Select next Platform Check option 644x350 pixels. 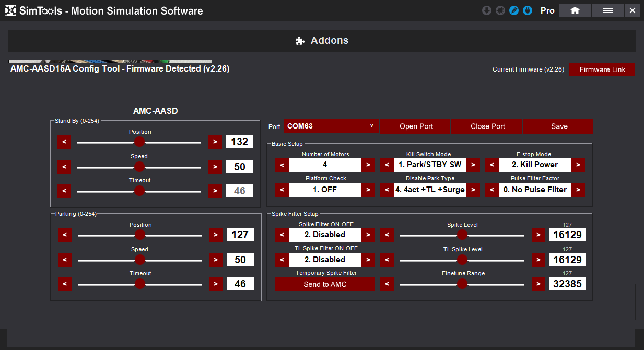pyautogui.click(x=368, y=190)
